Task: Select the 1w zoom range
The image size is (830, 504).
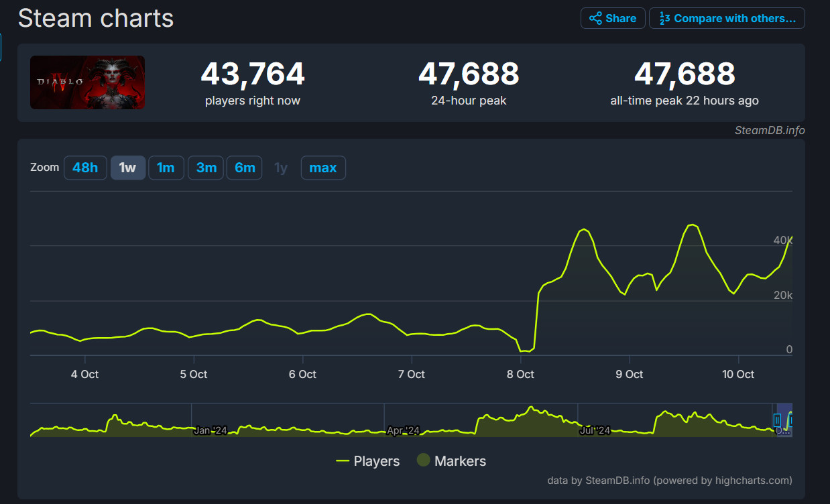Action: (127, 168)
